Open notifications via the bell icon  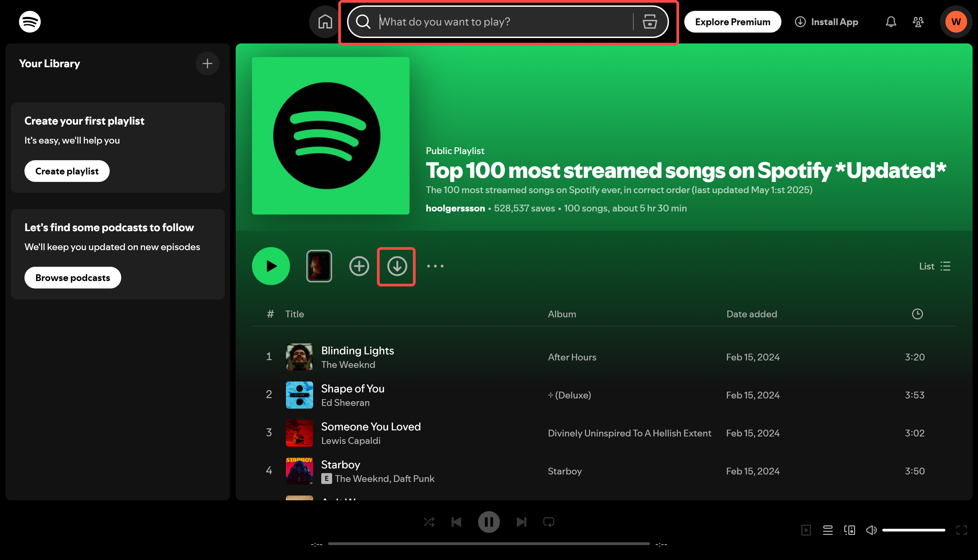[890, 21]
